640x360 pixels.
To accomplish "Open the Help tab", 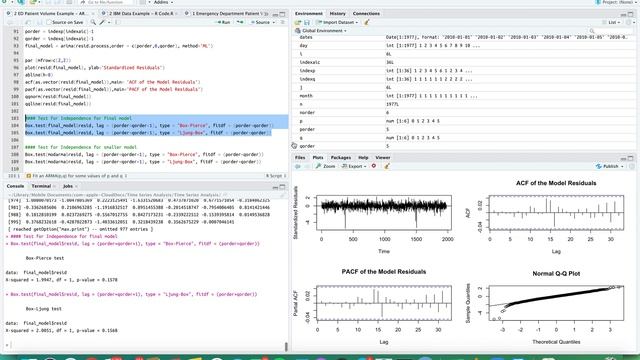I will [363, 158].
